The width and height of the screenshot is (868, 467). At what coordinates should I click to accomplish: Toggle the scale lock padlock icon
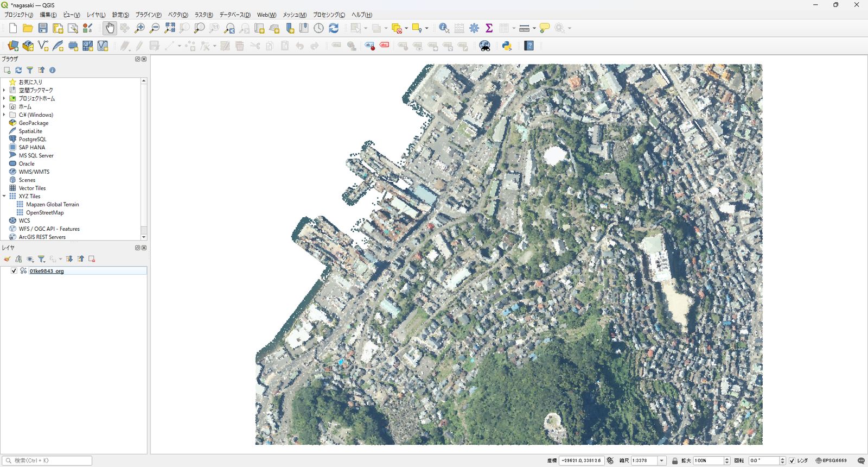[675, 460]
